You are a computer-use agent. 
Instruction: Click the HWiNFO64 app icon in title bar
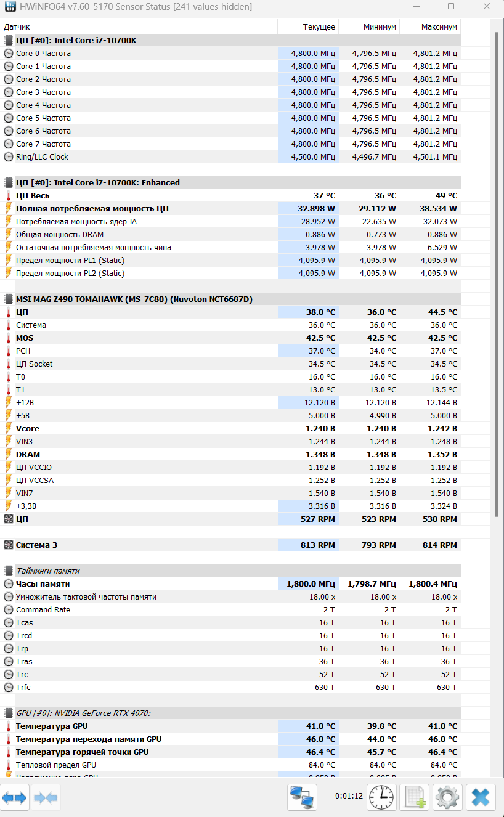pyautogui.click(x=9, y=7)
